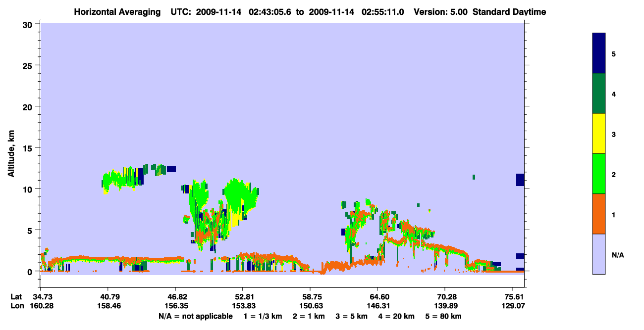Click the longitude value 146.31

click(377, 306)
